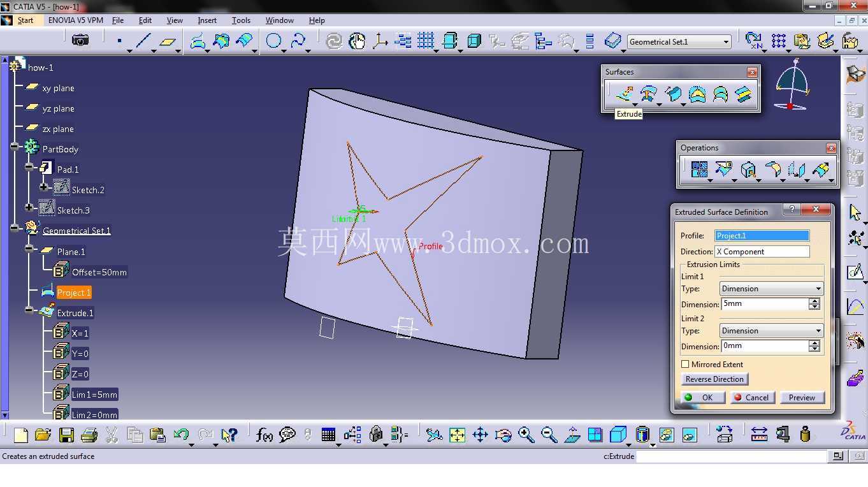868x487 pixels.
Task: Pick the Split tool in Operations
Action: tap(723, 170)
